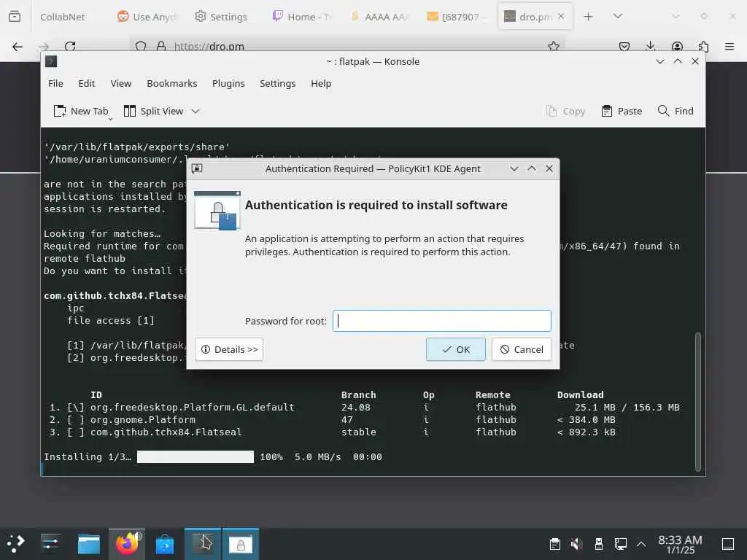Image resolution: width=747 pixels, height=560 pixels.
Task: Click Show Desktop icon at taskbar end
Action: (727, 544)
